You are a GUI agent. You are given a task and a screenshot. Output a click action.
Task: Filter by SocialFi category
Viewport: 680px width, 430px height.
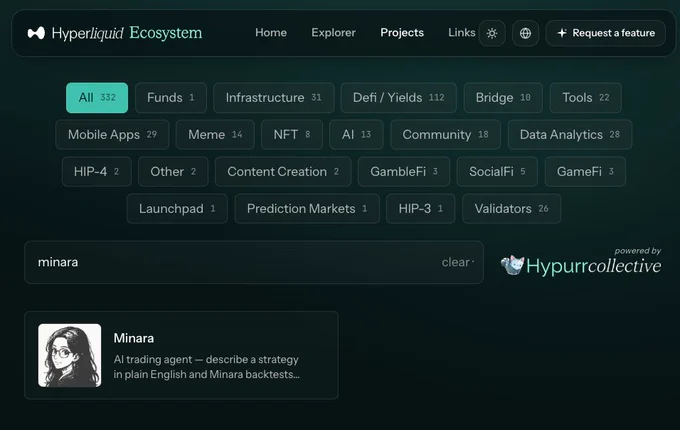(497, 172)
